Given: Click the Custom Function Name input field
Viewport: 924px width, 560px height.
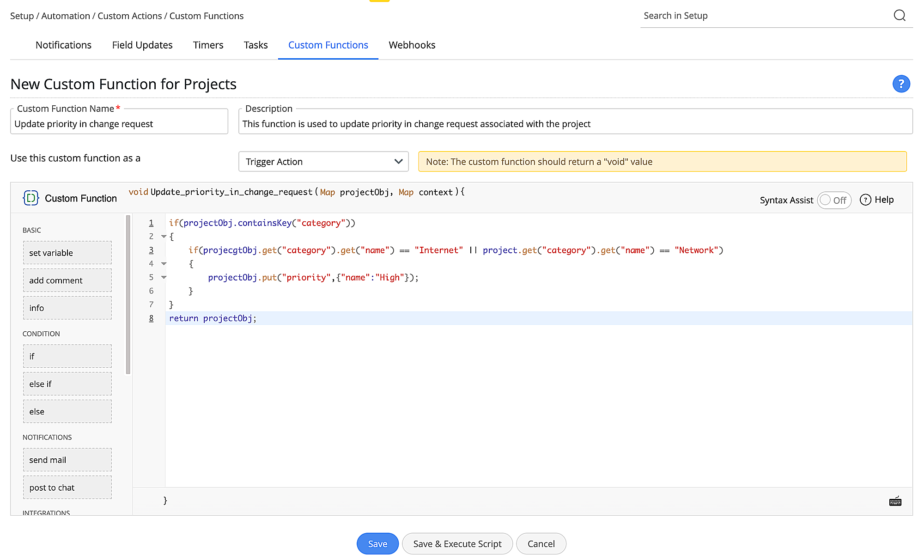Looking at the screenshot, I should click(x=119, y=123).
